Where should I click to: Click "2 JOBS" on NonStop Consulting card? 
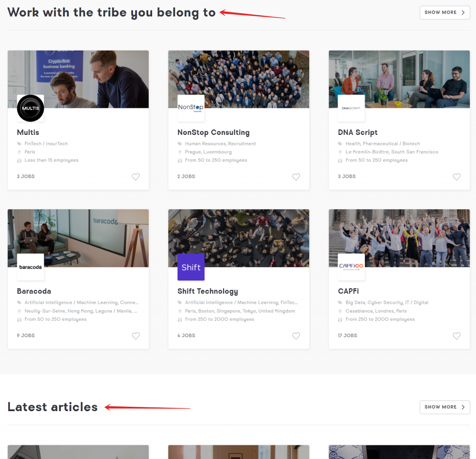click(186, 177)
